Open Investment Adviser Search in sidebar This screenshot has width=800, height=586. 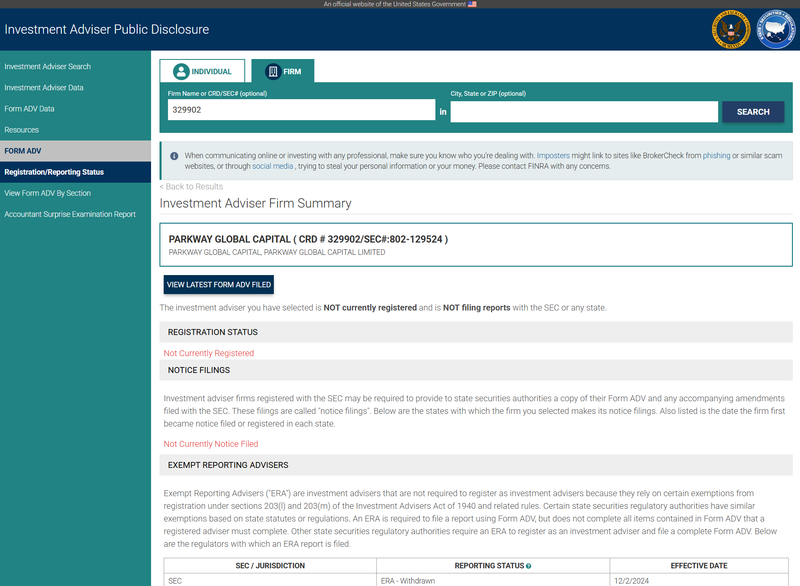point(47,66)
